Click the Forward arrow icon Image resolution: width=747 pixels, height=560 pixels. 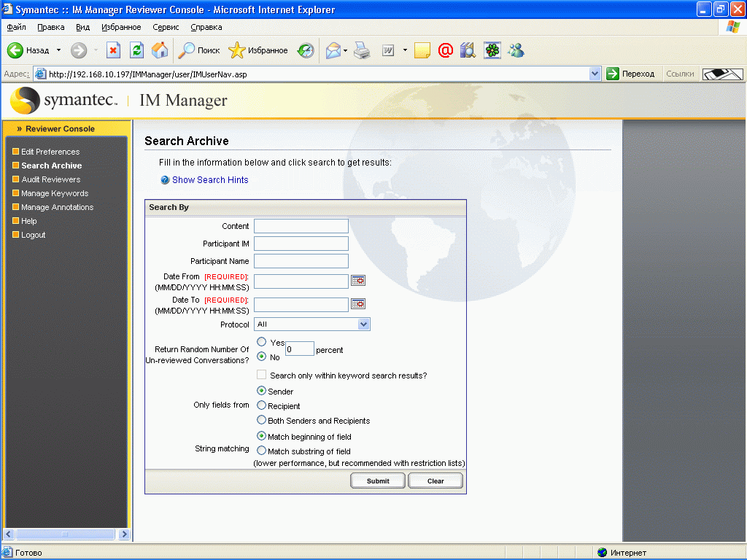(x=79, y=50)
